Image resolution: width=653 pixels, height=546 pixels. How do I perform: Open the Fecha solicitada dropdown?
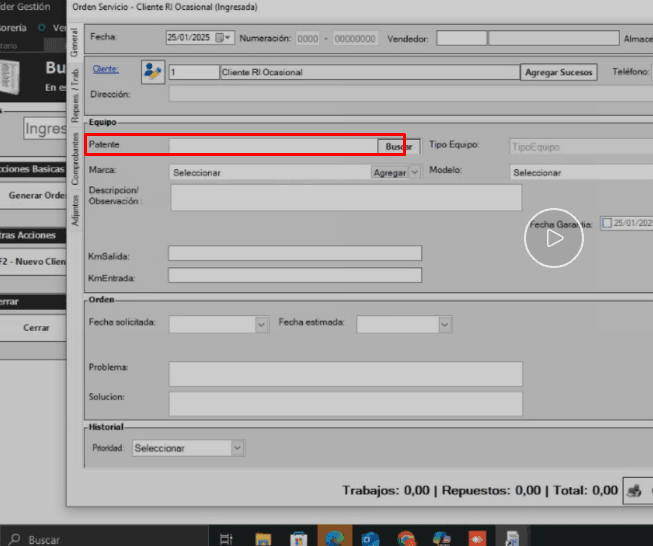(262, 324)
